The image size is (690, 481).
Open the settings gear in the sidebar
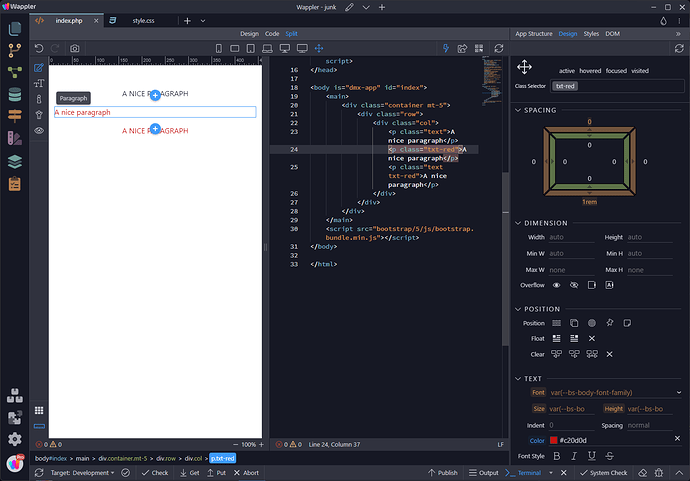15,439
